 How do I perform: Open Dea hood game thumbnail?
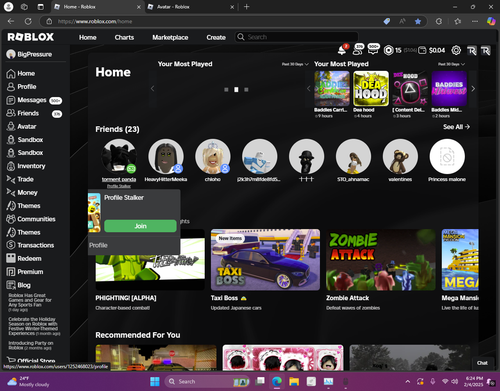[371, 88]
